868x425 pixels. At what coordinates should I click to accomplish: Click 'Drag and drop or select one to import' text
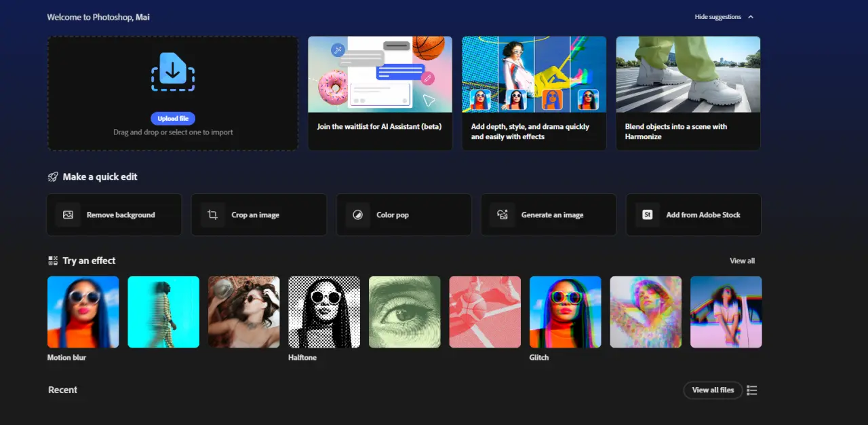(x=173, y=132)
